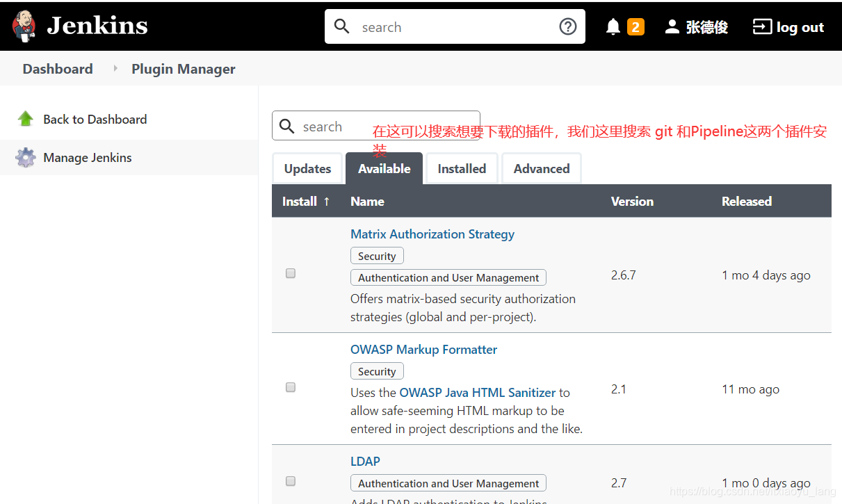The height and width of the screenshot is (504, 842).
Task: Follow the OWASP Java HTML Sanitizer link
Action: (x=478, y=393)
